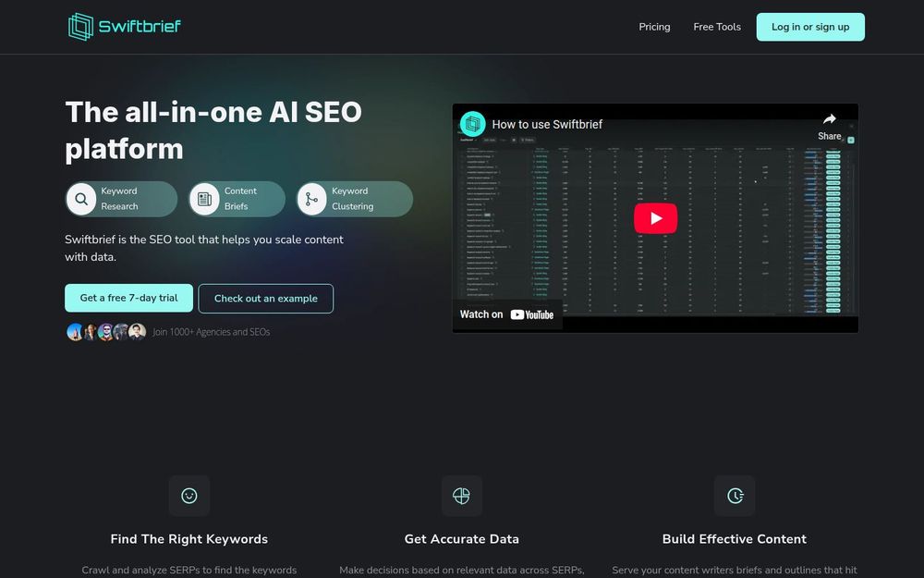Open the Free Tools menu item
This screenshot has height=578, width=924.
tap(717, 27)
